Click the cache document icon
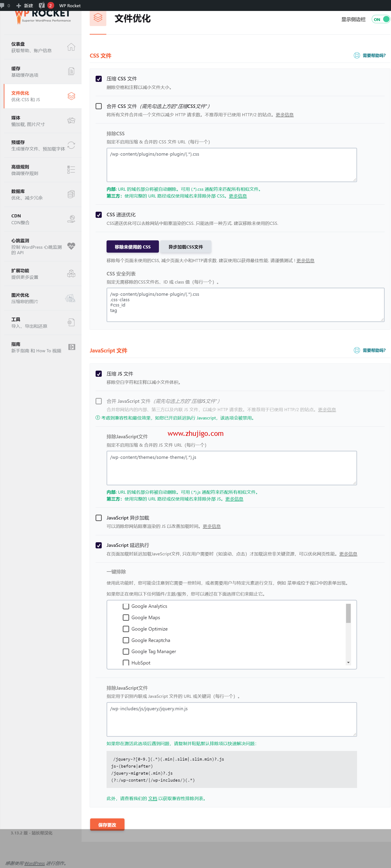Image resolution: width=391 pixels, height=868 pixels. coord(71,71)
